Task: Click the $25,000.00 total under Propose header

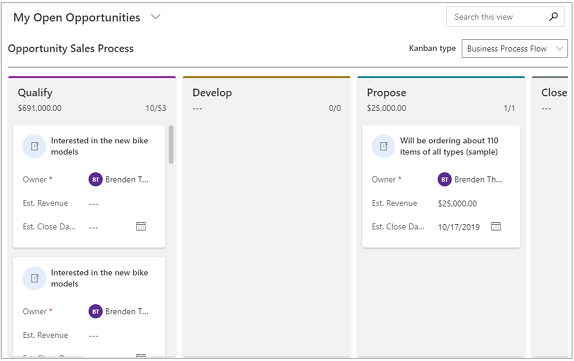Action: coord(387,108)
